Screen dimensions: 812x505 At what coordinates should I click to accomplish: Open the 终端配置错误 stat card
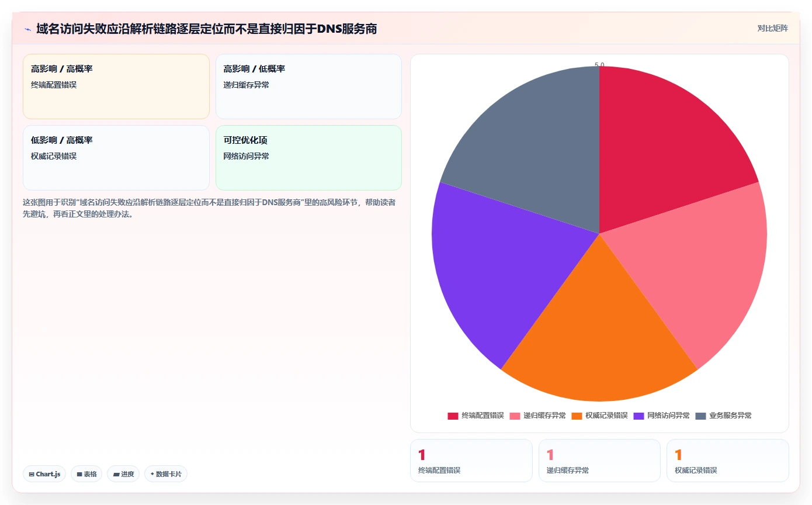pos(471,461)
